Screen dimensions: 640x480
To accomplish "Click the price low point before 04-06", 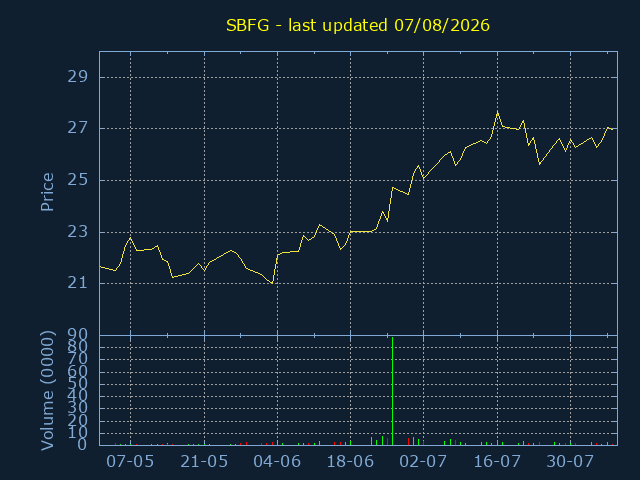I will tap(272, 283).
